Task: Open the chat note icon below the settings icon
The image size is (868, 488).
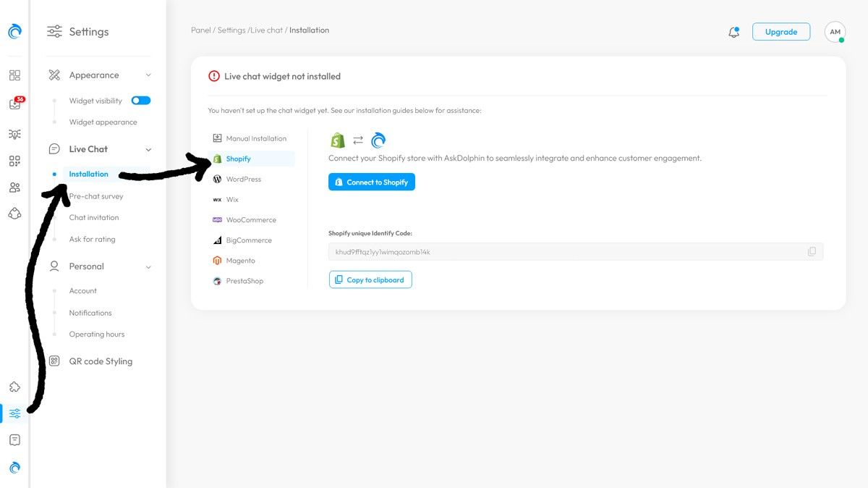Action: [x=14, y=440]
